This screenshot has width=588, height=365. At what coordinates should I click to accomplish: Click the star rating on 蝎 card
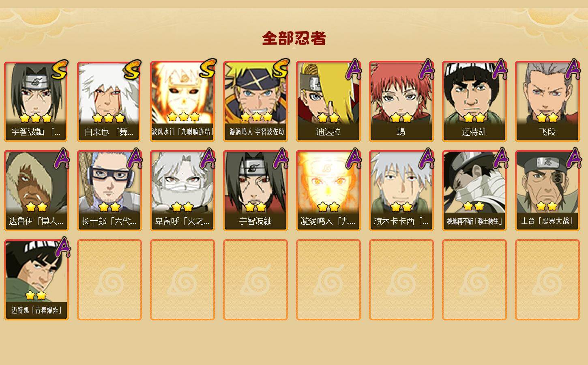coord(401,118)
